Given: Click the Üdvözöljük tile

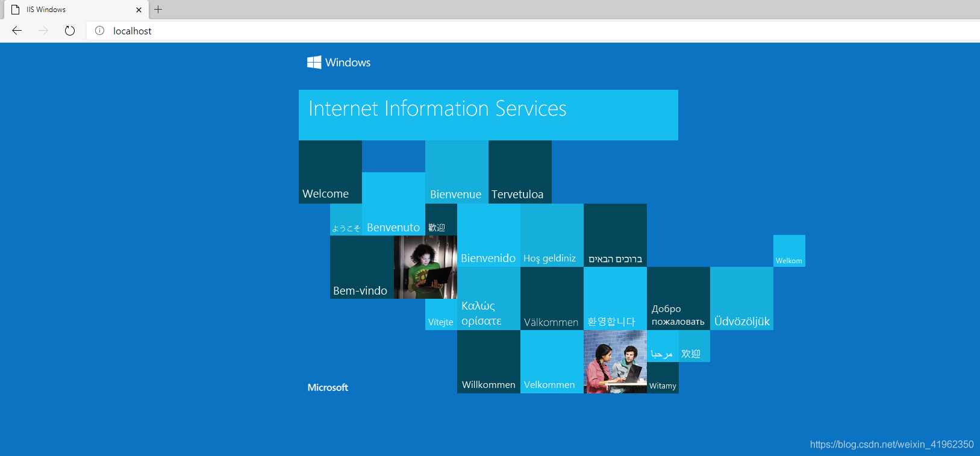Looking at the screenshot, I should (741, 298).
